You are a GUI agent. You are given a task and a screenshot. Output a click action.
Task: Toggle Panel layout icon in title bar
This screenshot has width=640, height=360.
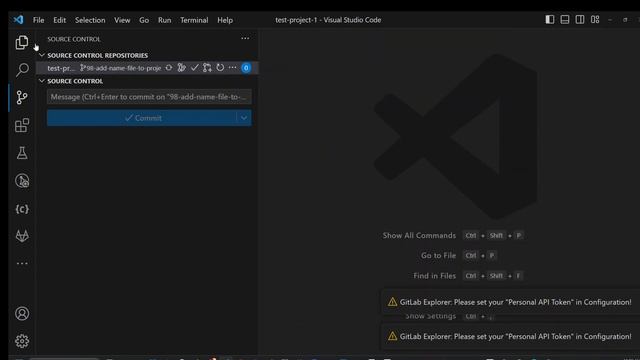565,20
